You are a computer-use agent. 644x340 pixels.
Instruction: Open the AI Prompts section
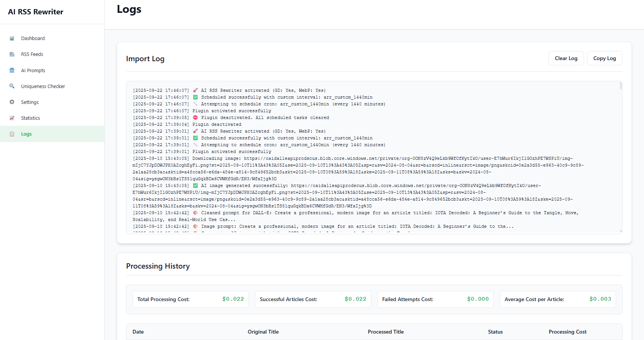[33, 71]
